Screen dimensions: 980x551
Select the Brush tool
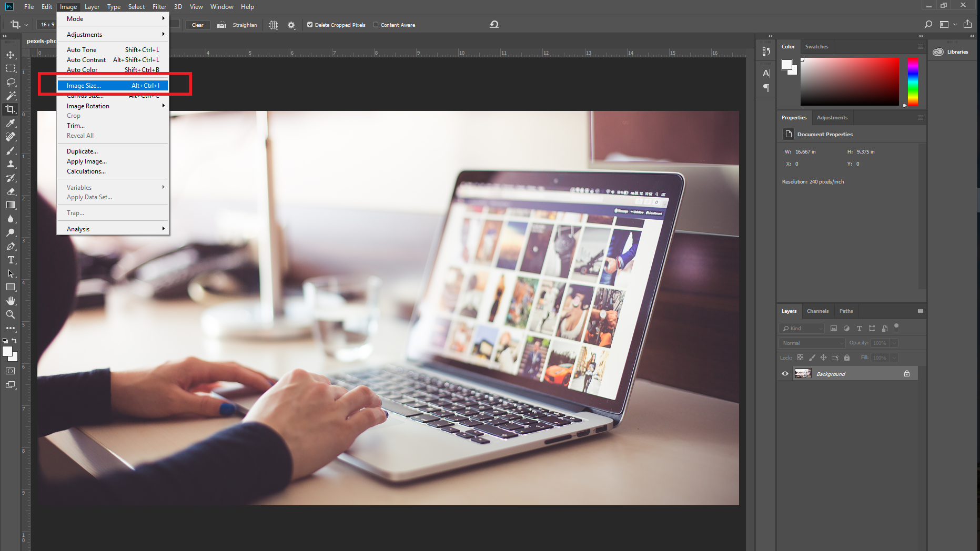(x=11, y=150)
